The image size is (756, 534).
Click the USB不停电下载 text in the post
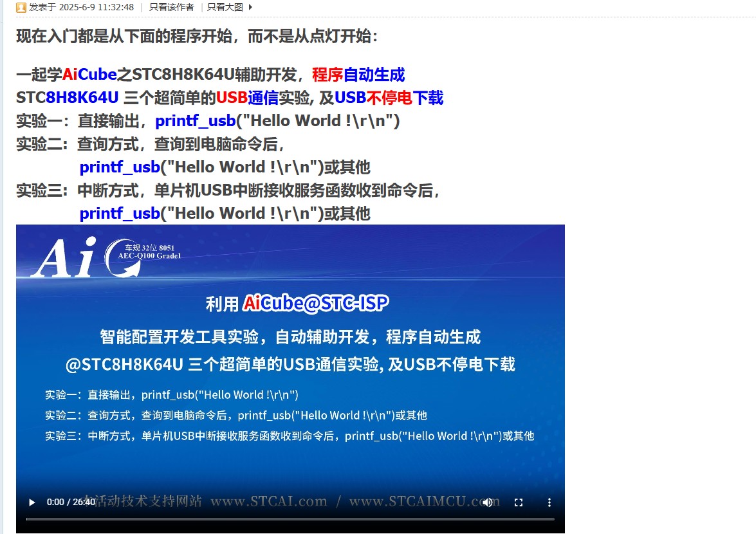point(389,98)
